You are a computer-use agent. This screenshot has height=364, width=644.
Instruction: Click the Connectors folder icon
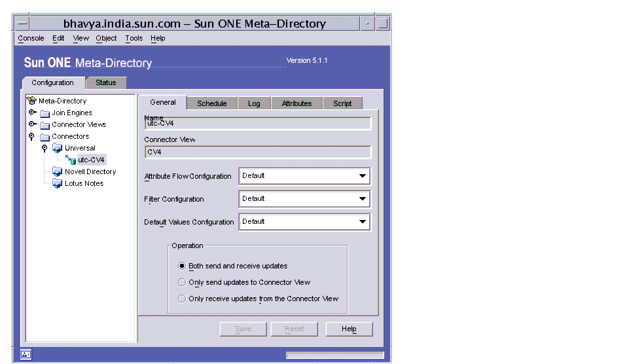[x=45, y=137]
